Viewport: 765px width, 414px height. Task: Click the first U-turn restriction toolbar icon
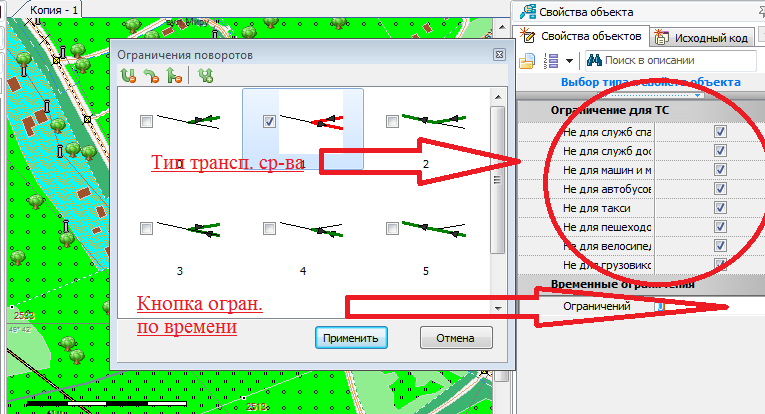pyautogui.click(x=127, y=75)
